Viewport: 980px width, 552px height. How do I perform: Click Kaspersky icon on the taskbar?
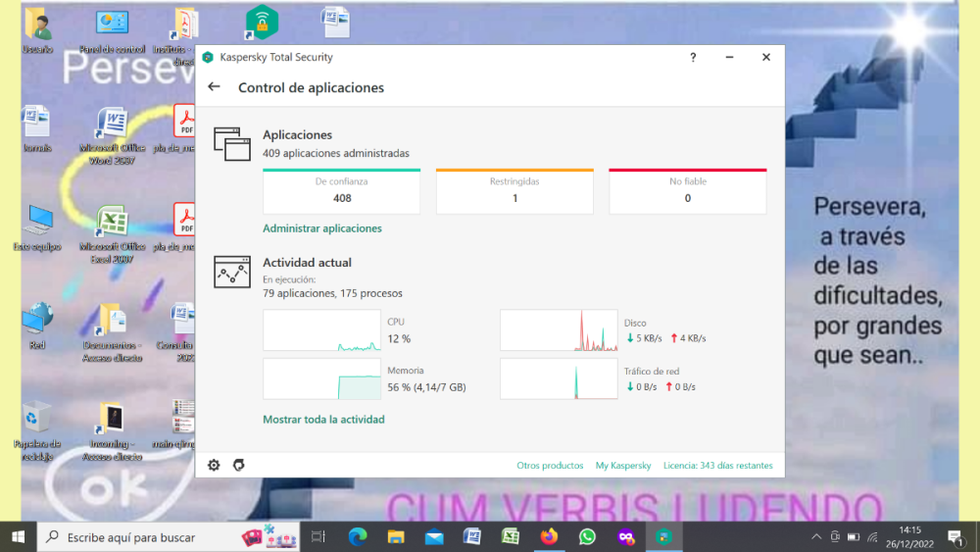(x=663, y=537)
